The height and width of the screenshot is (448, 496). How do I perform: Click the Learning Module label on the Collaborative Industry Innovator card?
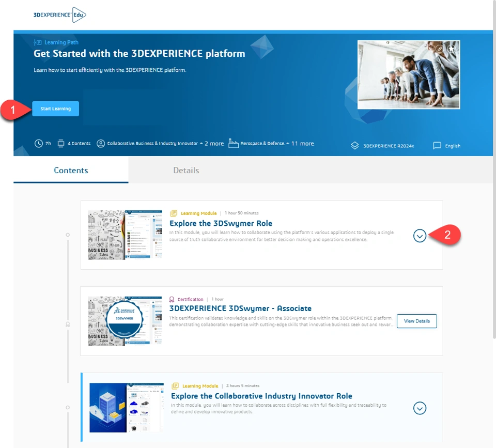[x=200, y=386]
